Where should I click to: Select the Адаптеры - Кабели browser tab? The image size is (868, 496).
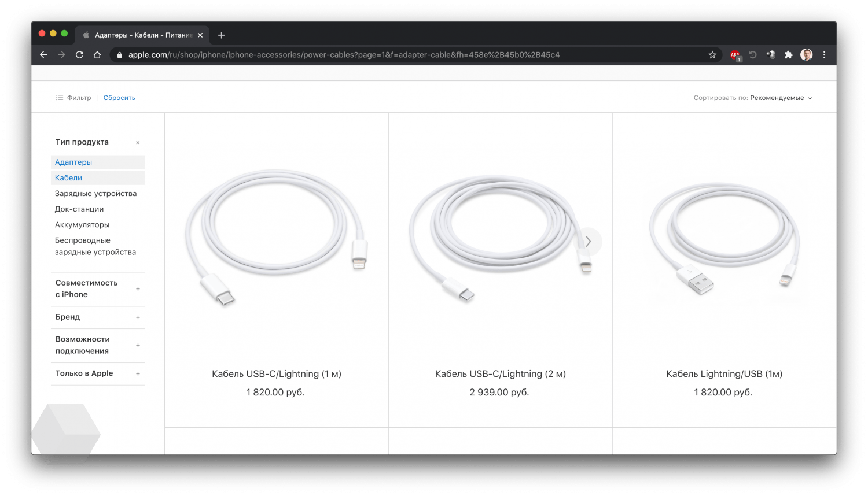143,35
